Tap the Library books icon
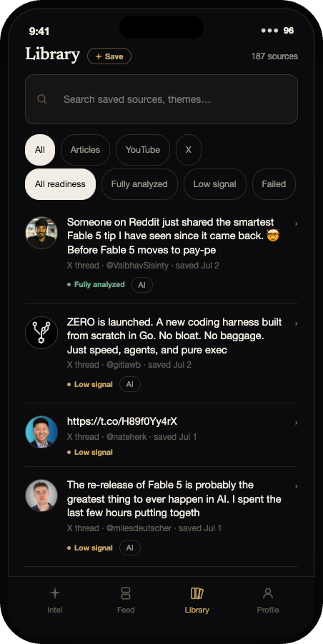 tap(197, 593)
